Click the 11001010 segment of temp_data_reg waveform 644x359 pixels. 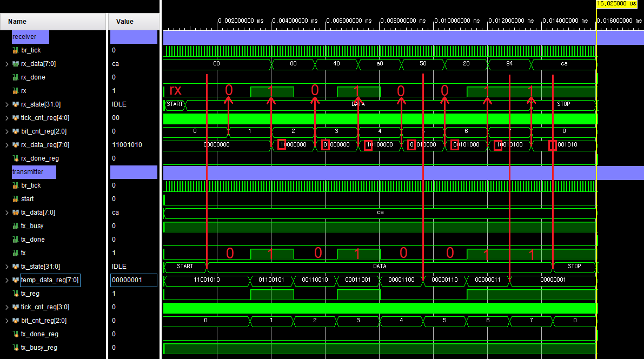click(207, 280)
